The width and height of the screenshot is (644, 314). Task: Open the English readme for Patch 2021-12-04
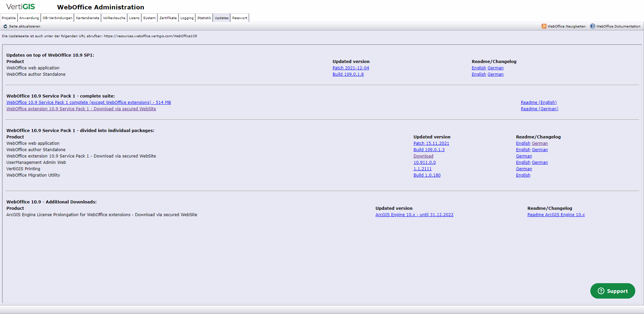(x=479, y=68)
